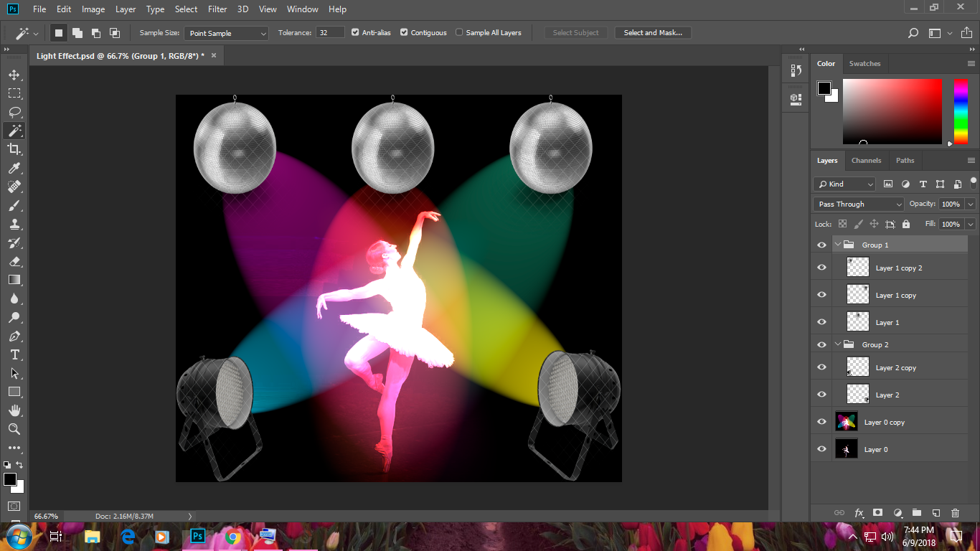
Task: Select the Eyedropper tool
Action: (x=14, y=168)
